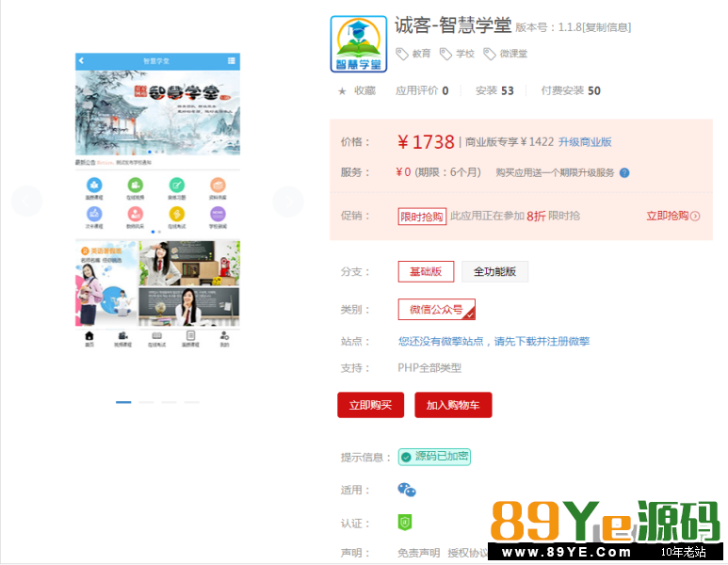This screenshot has width=728, height=565.
Task: Click the home 首页 icon in the preview bottom bar
Action: click(89, 335)
